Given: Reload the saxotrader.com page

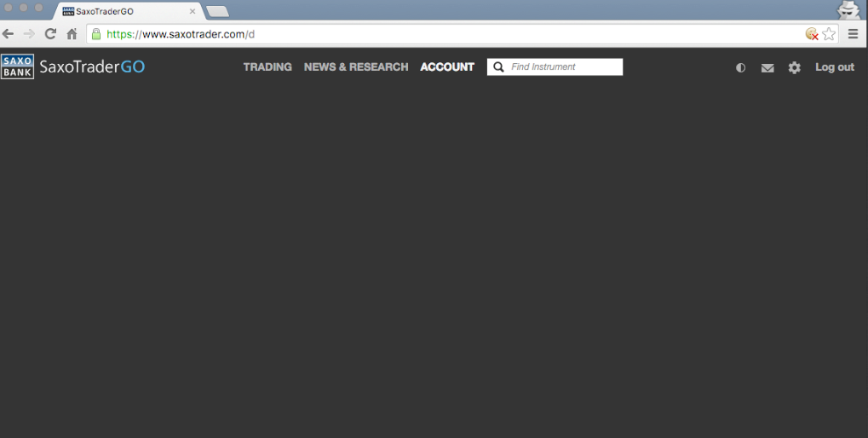Looking at the screenshot, I should pos(50,34).
